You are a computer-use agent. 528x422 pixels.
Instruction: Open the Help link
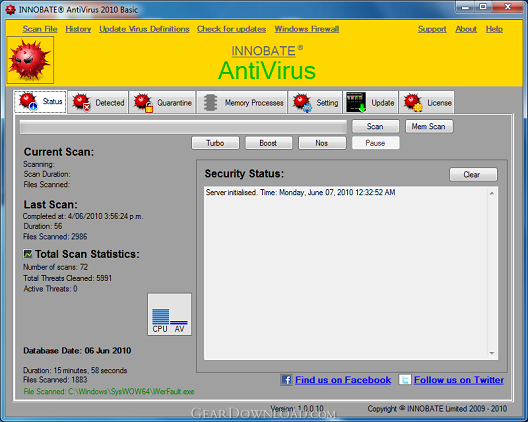[x=494, y=29]
